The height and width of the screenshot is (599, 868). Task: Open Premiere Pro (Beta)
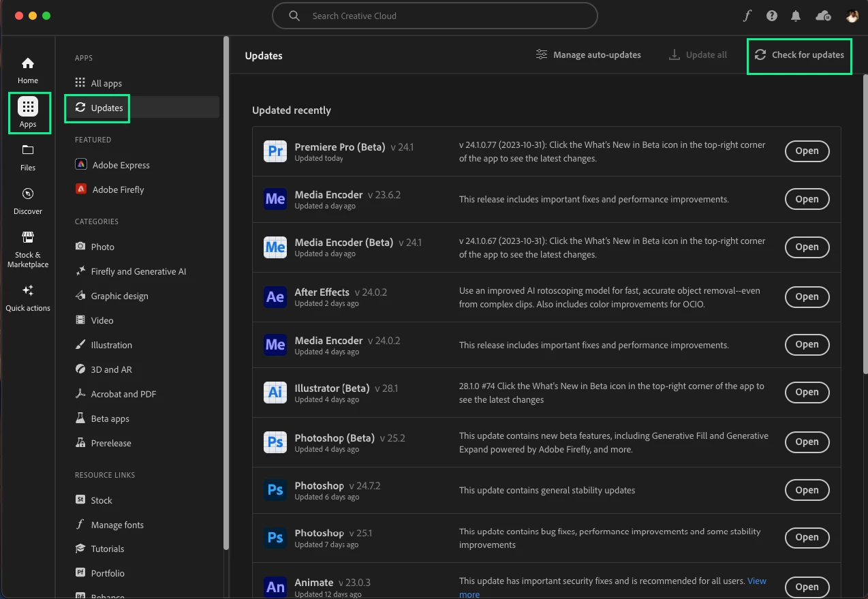tap(807, 151)
